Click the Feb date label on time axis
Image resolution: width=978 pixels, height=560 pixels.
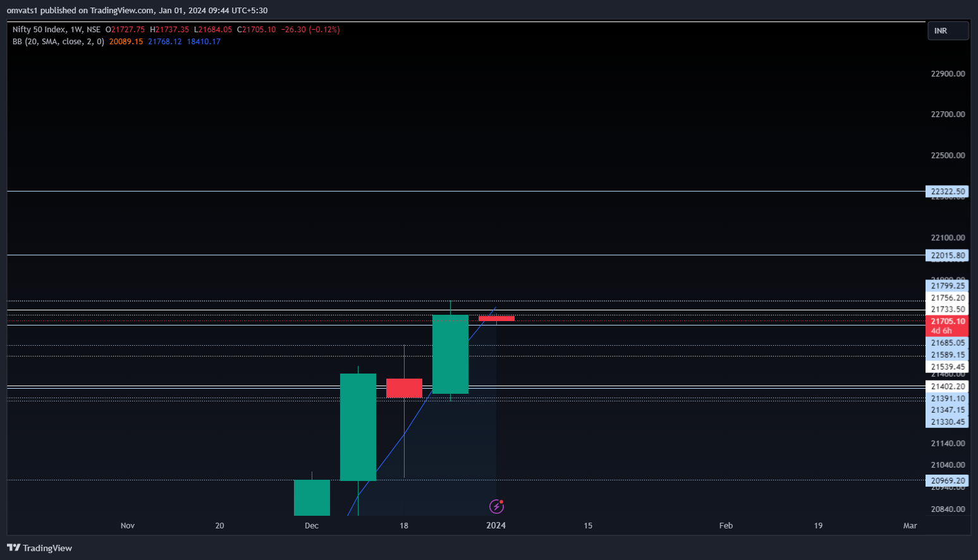point(726,525)
